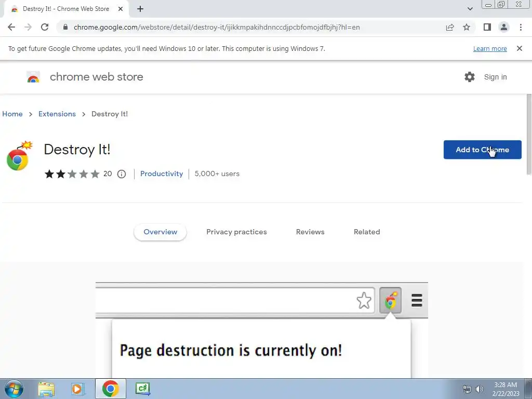Click the '5,000+ users' text

217,174
